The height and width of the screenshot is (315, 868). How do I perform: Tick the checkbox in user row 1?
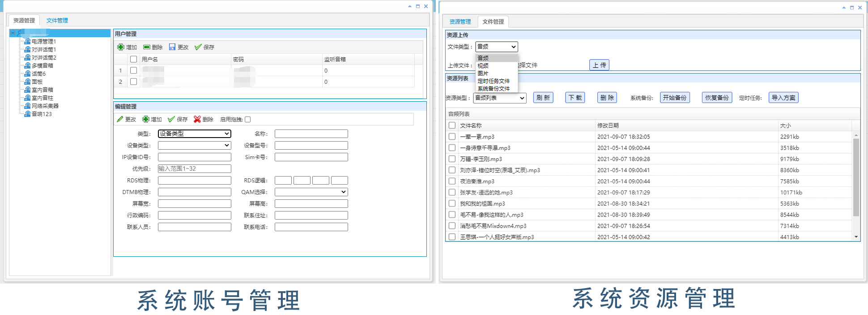tap(133, 70)
